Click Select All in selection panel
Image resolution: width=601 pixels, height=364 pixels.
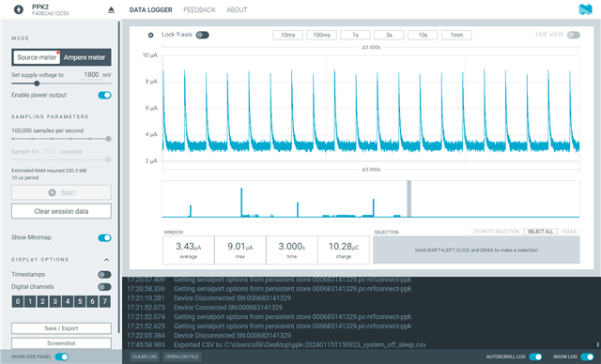[541, 232]
